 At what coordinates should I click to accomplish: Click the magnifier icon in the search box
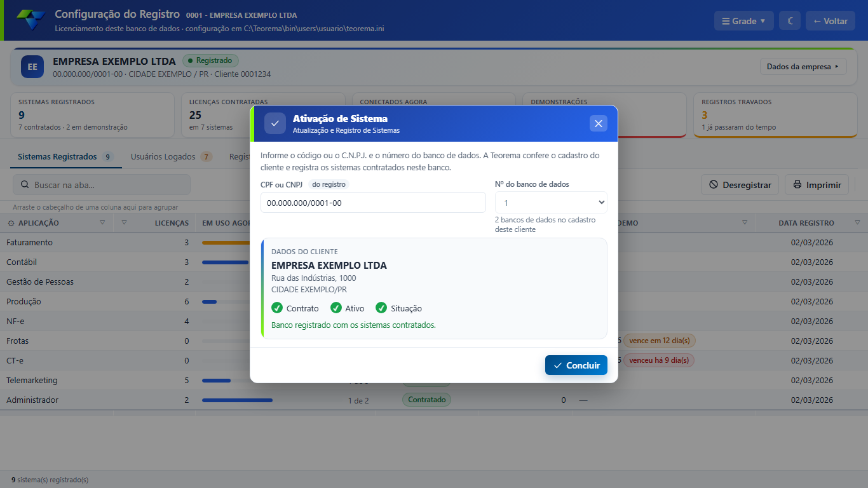(x=25, y=185)
